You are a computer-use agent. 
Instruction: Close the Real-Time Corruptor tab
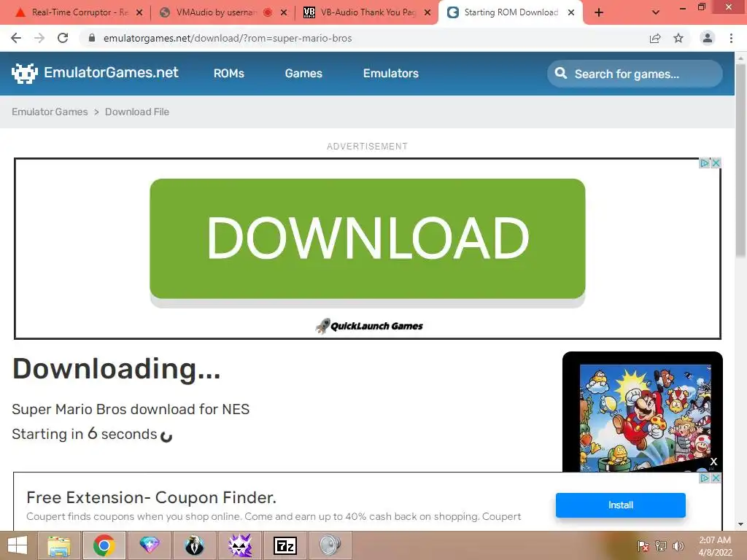tap(139, 12)
